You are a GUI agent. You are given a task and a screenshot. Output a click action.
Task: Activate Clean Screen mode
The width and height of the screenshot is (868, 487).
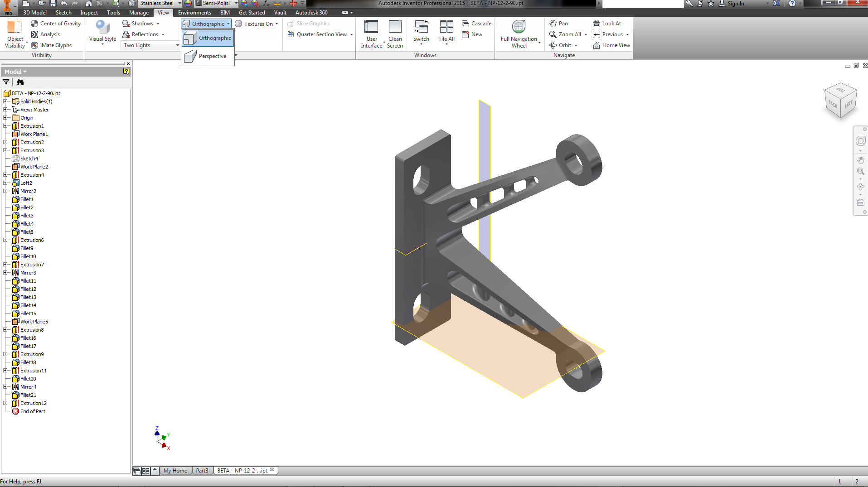click(x=395, y=34)
